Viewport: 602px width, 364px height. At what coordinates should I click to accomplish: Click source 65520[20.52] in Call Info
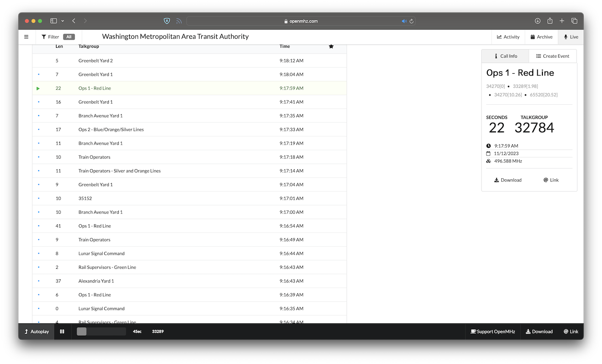click(544, 95)
